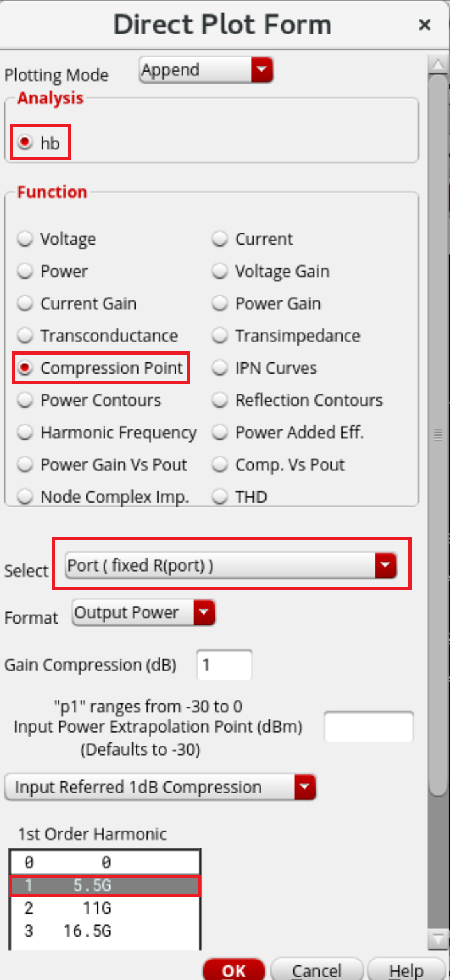
Task: Click the Cancel button
Action: coord(316,970)
